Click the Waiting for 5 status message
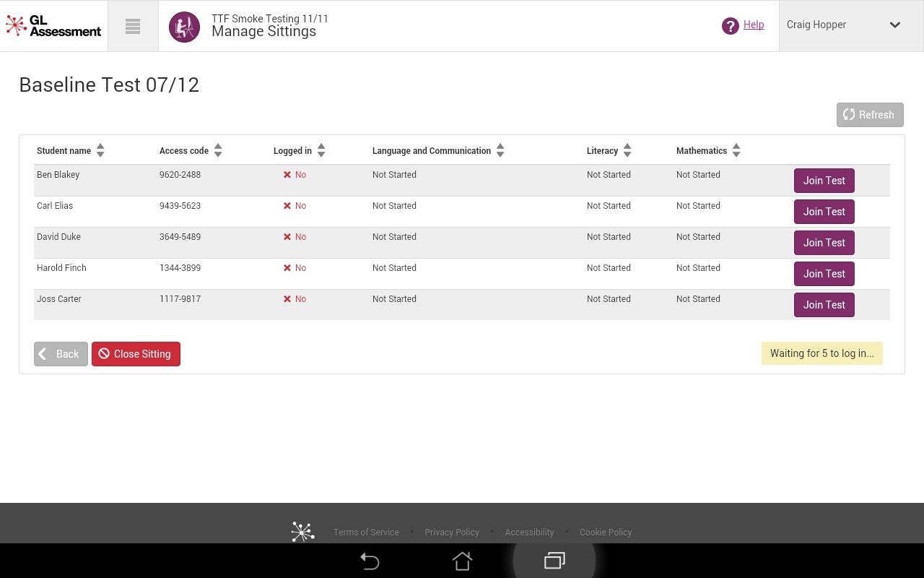The width and height of the screenshot is (924, 578). 822,353
